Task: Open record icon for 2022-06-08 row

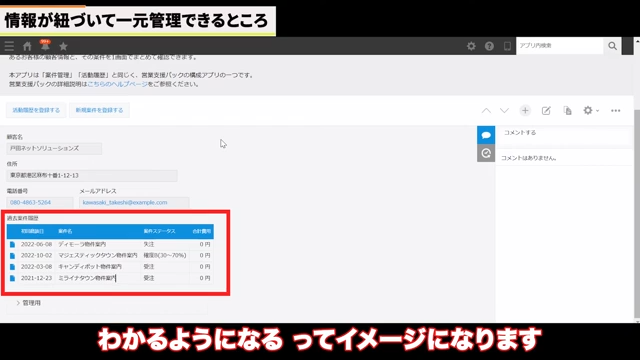Action: coord(12,244)
